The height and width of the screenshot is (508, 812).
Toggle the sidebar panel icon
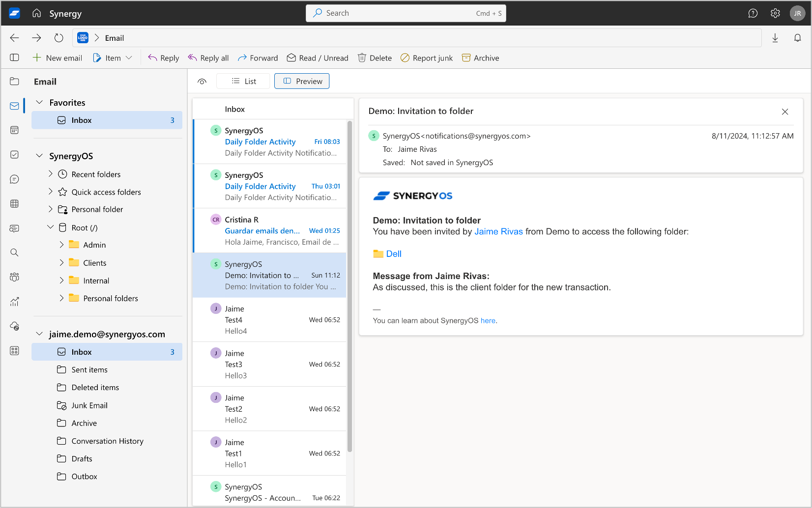point(15,57)
